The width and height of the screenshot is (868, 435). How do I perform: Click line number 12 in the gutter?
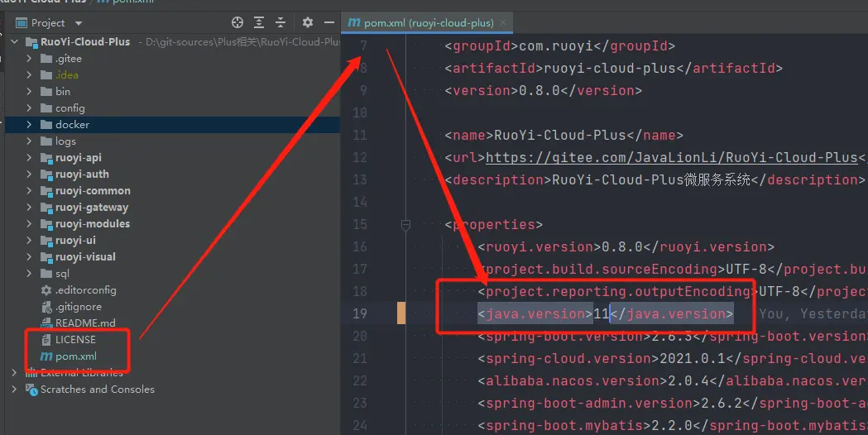360,158
